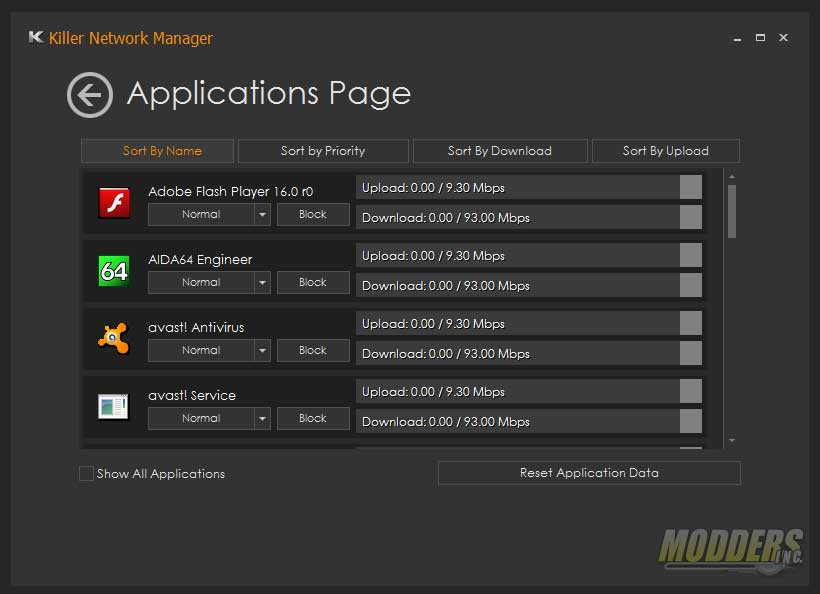This screenshot has width=820, height=594.
Task: Minimize the Killer Network Manager window
Action: click(737, 39)
